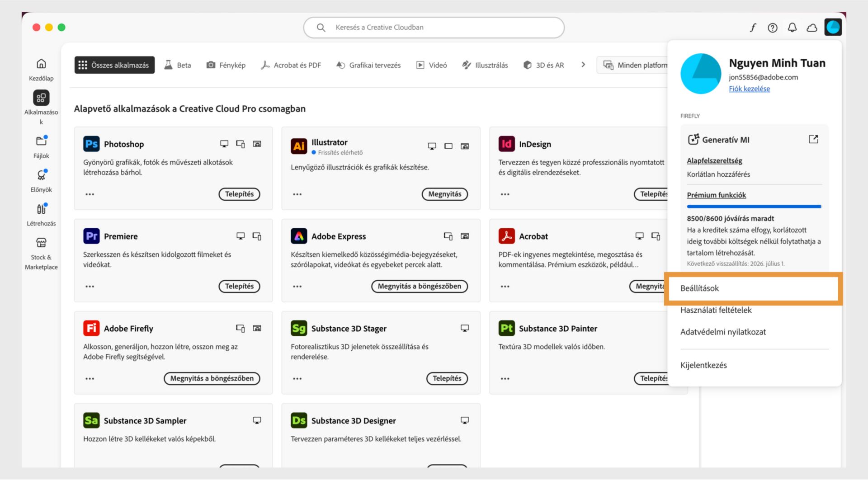Click the Photoshop app icon

(x=91, y=144)
